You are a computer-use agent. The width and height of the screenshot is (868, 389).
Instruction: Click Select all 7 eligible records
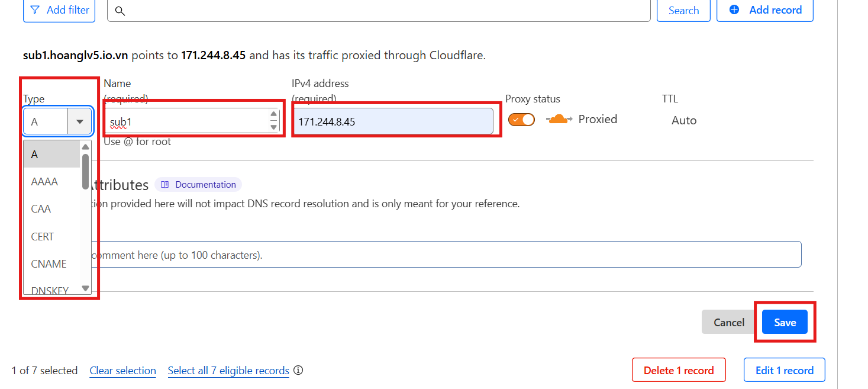point(228,371)
